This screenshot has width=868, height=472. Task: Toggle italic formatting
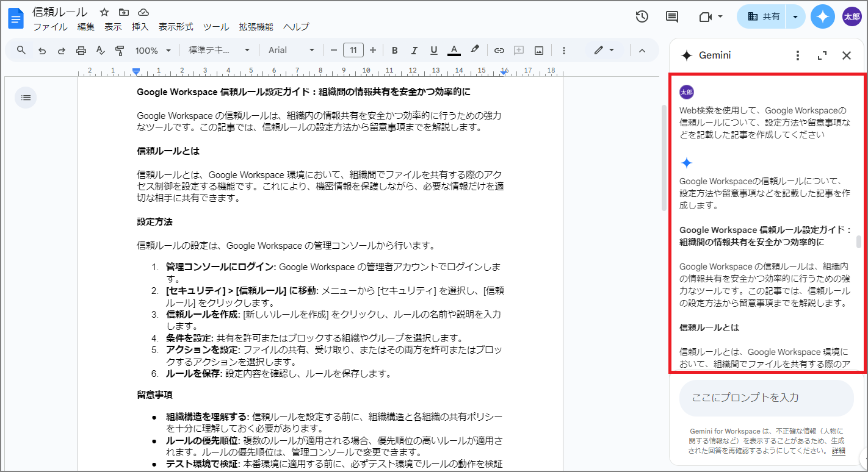[x=414, y=50]
